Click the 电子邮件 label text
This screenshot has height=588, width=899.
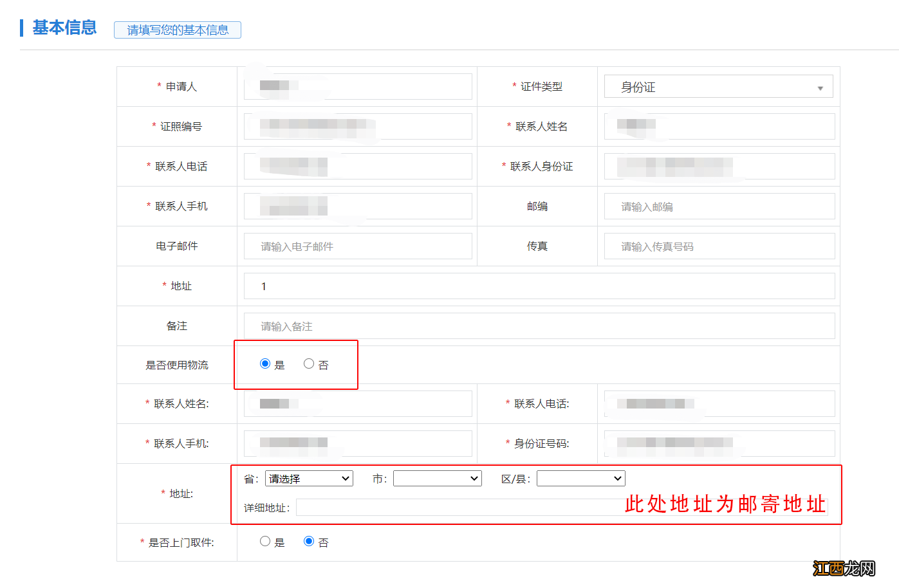[x=177, y=246]
